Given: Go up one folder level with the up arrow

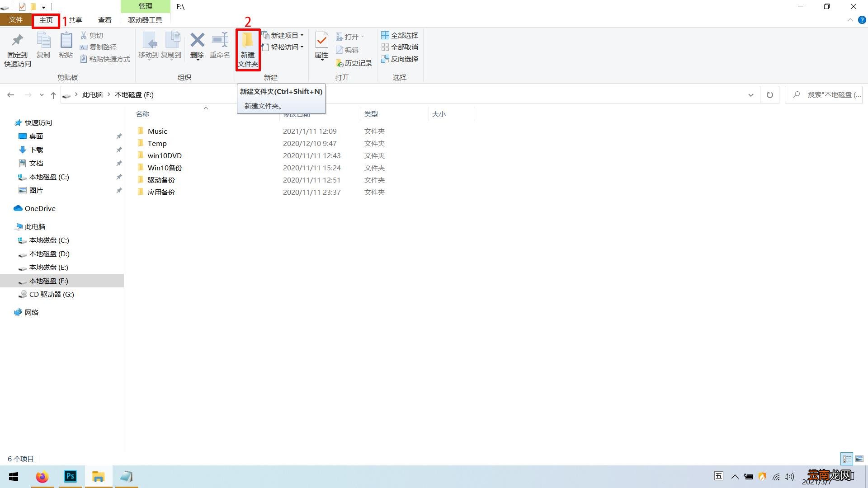Looking at the screenshot, I should tap(53, 95).
